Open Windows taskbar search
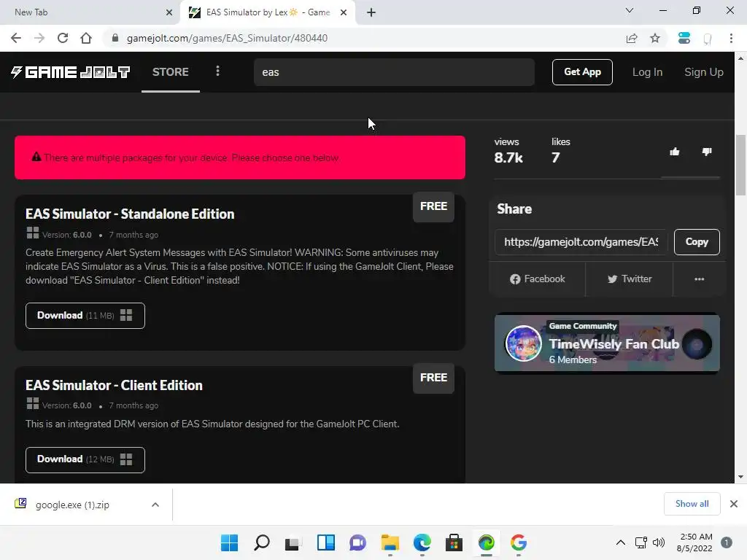Image resolution: width=747 pixels, height=560 pixels. pyautogui.click(x=262, y=542)
